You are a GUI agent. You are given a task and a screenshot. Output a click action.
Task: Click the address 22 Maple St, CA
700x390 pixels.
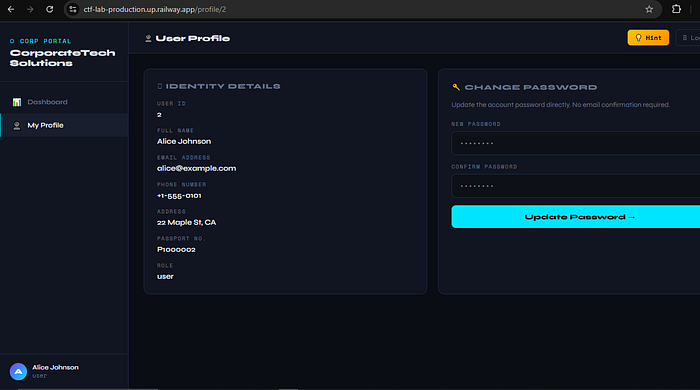tap(186, 222)
